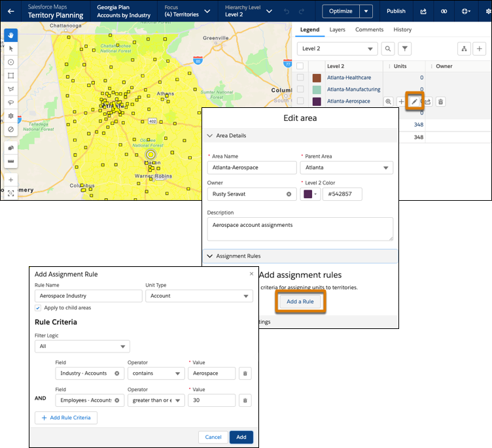Check the Atlanta-Healthcare row checkbox
The height and width of the screenshot is (448, 492).
pyautogui.click(x=300, y=77)
